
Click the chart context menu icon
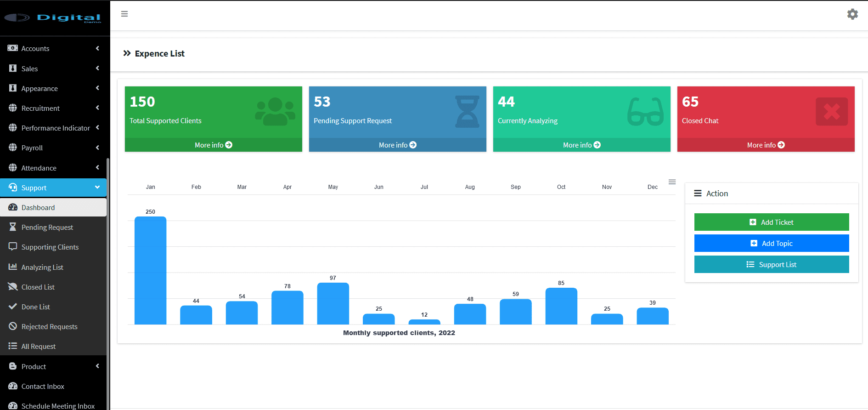(672, 182)
